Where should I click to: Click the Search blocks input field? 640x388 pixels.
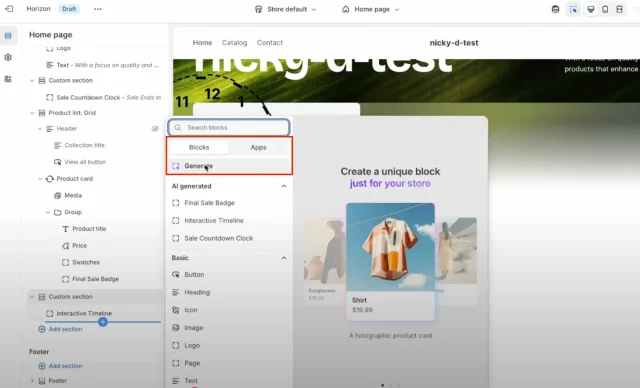pyautogui.click(x=229, y=128)
